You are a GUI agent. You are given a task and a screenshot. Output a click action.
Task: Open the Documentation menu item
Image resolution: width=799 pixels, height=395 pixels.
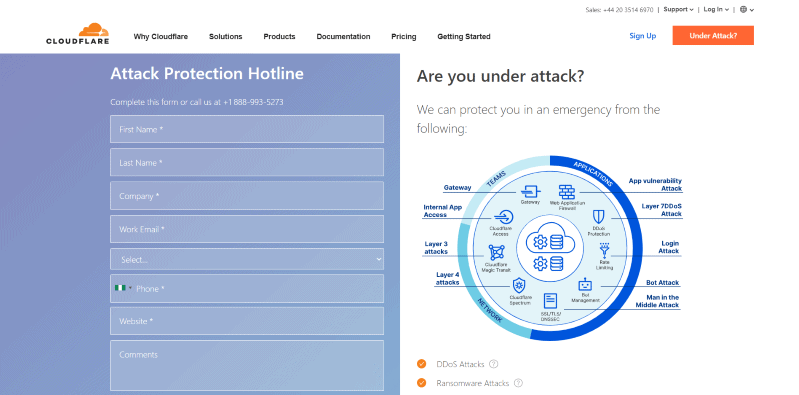click(x=343, y=37)
